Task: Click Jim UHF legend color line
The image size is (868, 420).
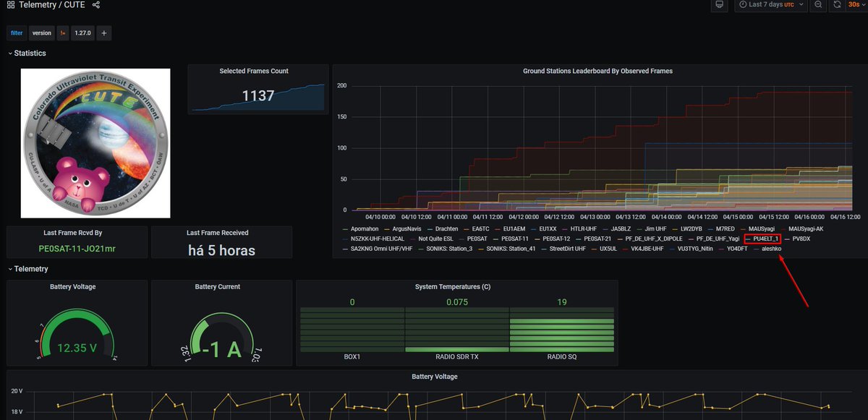Action: point(639,228)
